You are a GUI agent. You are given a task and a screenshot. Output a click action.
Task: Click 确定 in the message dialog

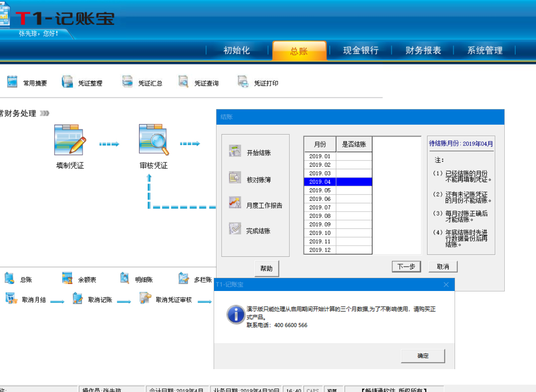pyautogui.click(x=423, y=356)
